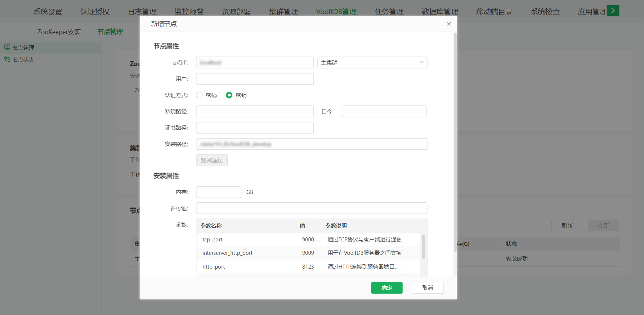Viewport: 644px width, 315px height.
Task: Open the 移动端目录 top menu
Action: (x=495, y=12)
